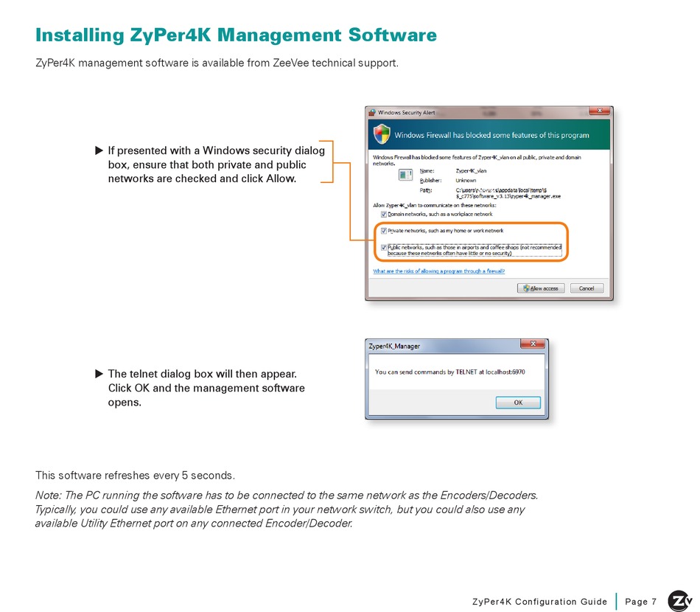Click OK in the Zyper4K_Manager dialog
The width and height of the screenshot is (700, 612).
[x=518, y=403]
